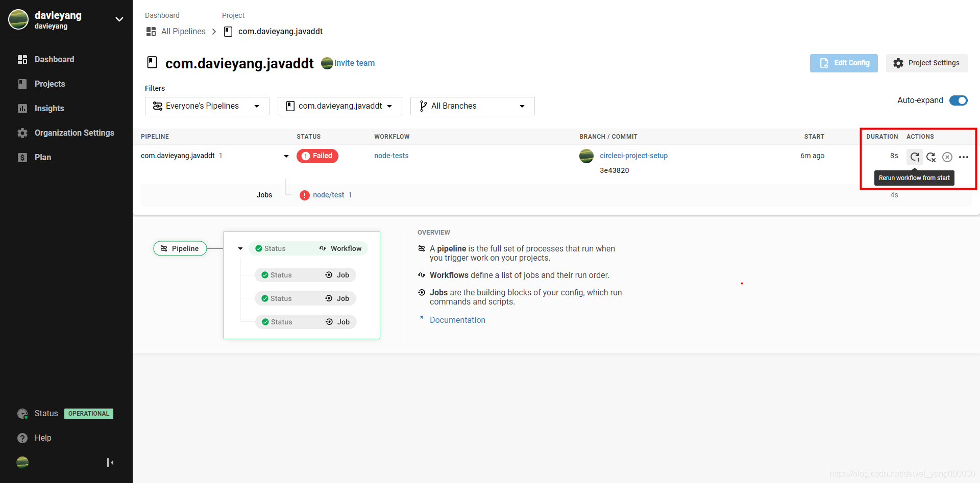The height and width of the screenshot is (483, 980).
Task: Click the Rerun workflow from failed icon
Action: (931, 157)
